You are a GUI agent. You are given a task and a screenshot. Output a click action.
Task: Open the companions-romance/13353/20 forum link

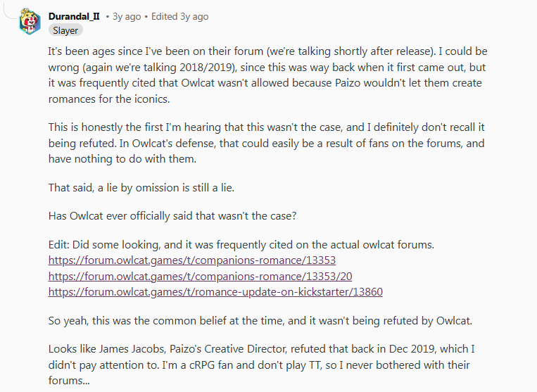[x=200, y=276]
